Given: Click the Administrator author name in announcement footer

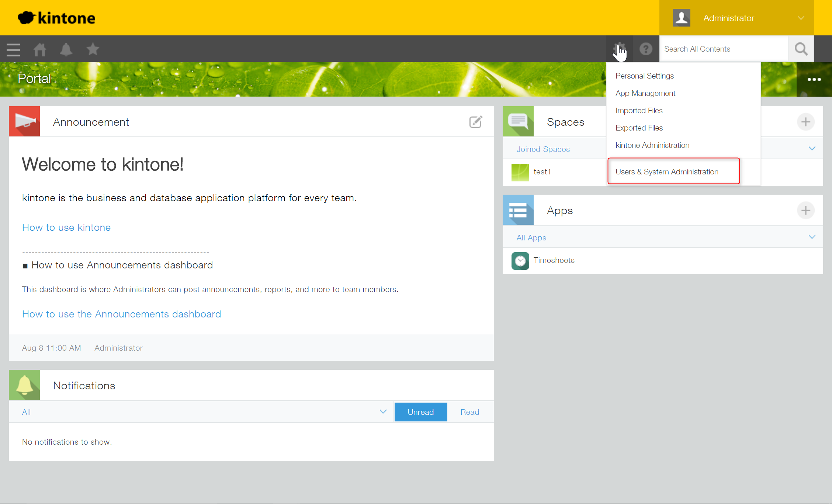Looking at the screenshot, I should click(x=118, y=348).
